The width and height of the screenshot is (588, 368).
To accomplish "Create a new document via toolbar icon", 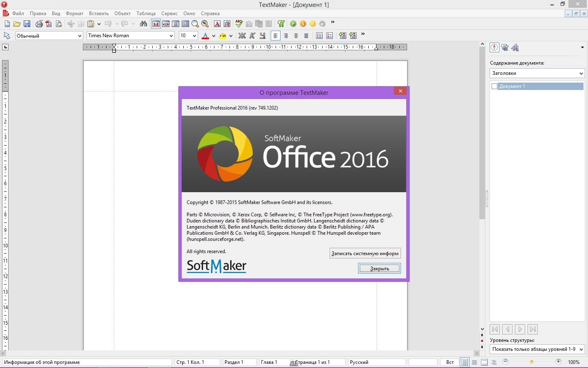I will [x=7, y=24].
